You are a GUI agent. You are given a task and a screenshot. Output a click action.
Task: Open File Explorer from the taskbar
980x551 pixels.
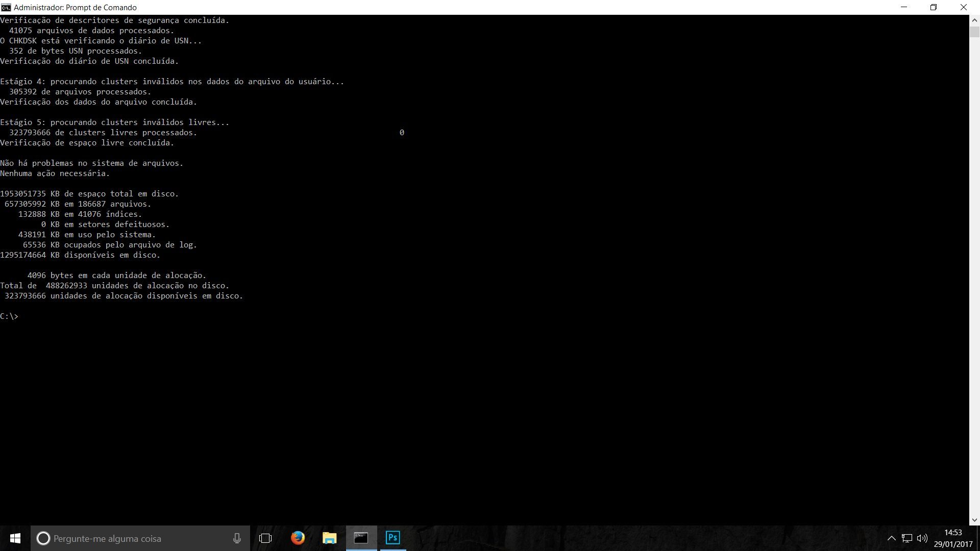point(330,538)
